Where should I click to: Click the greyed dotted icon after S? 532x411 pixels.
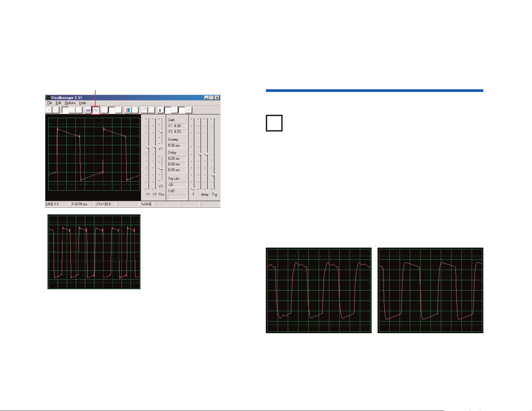(x=182, y=110)
